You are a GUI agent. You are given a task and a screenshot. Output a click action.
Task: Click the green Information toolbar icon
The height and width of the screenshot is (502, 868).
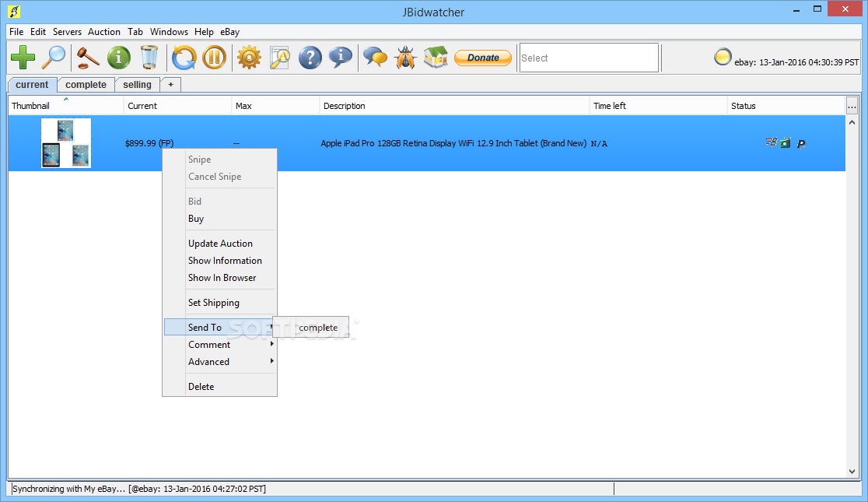(118, 58)
